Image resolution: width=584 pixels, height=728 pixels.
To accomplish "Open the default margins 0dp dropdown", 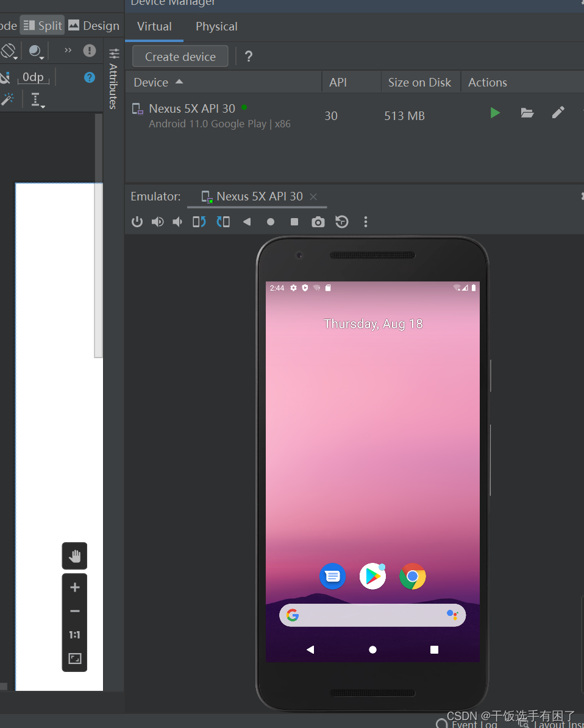I will (x=34, y=77).
